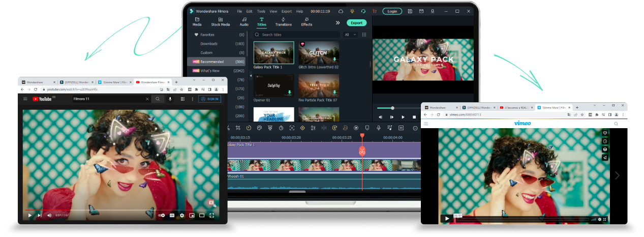This screenshot has height=237, width=644.
Task: Open YouTube player settings gear
Action: click(x=182, y=216)
